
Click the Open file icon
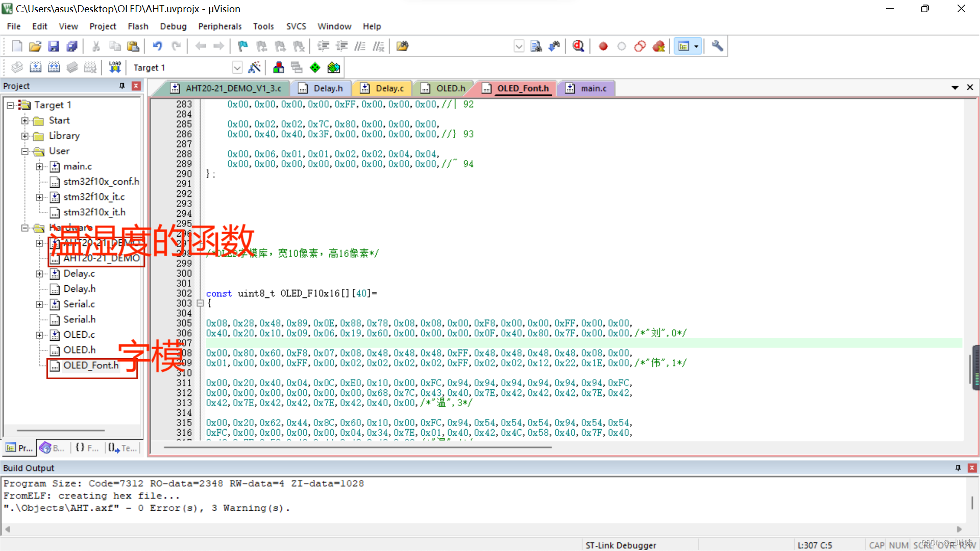35,46
